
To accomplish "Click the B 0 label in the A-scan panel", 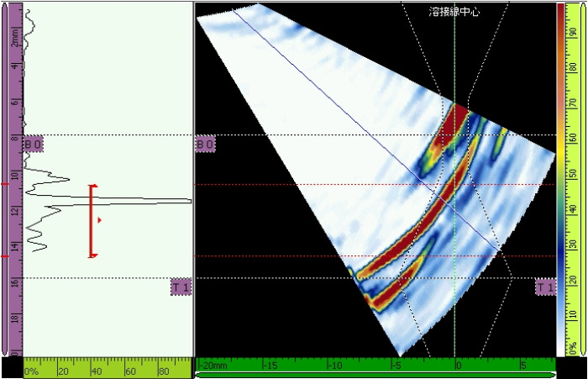I will [x=33, y=145].
